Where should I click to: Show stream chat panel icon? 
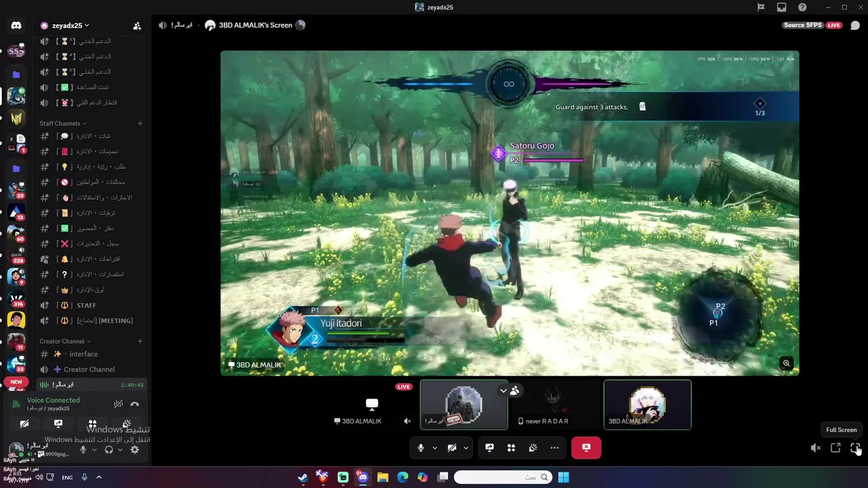point(855,26)
